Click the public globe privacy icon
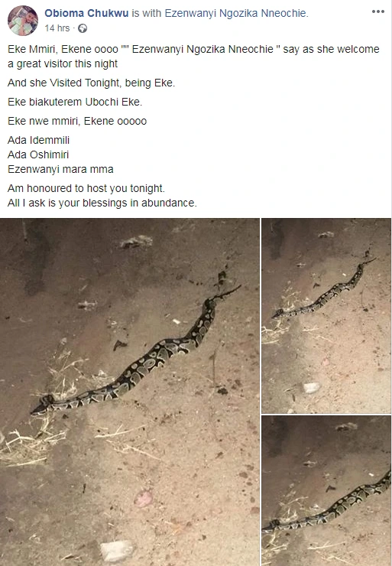This screenshot has width=392, height=566. click(83, 28)
